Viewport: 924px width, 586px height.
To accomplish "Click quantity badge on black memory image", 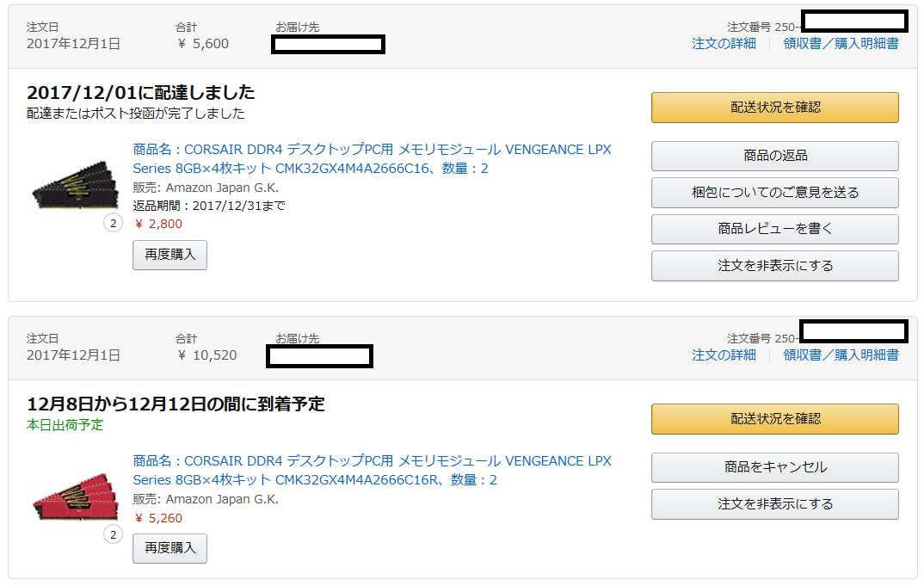I will [113, 224].
